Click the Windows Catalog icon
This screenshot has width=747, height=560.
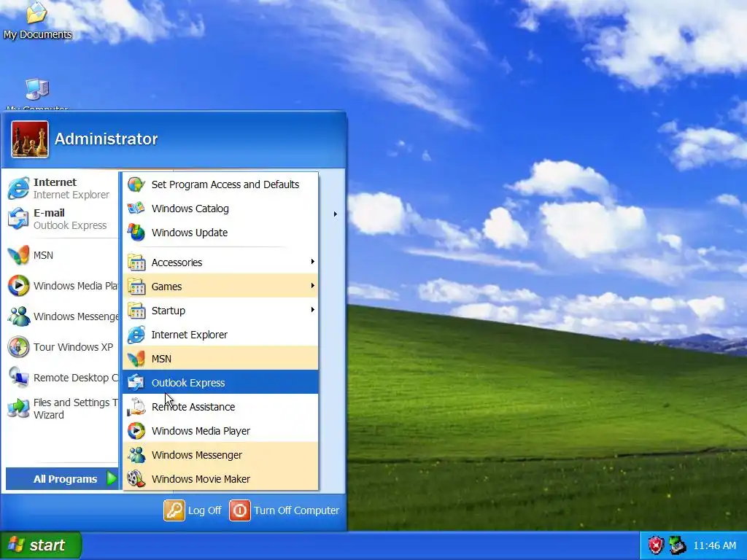pos(136,209)
